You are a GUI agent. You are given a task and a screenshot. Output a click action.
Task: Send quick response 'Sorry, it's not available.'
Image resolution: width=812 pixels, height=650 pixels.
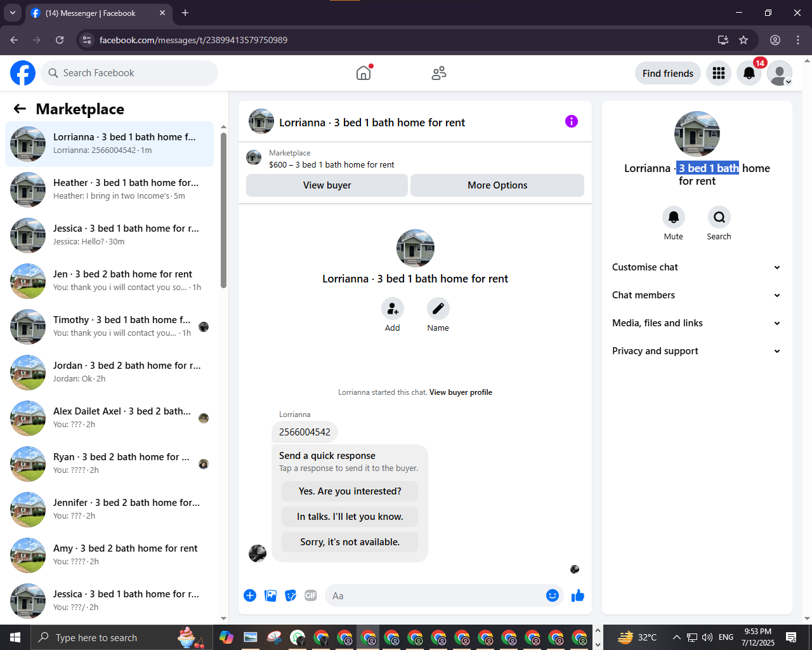point(350,542)
